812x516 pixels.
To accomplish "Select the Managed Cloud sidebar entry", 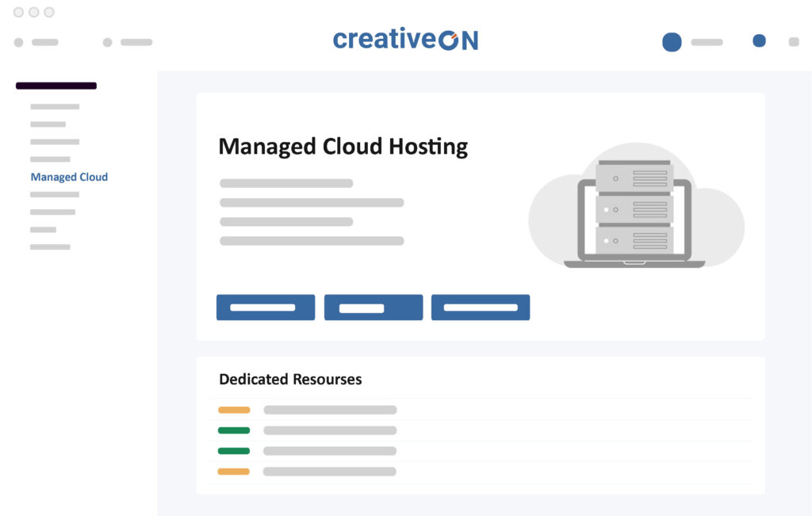I will [x=69, y=177].
